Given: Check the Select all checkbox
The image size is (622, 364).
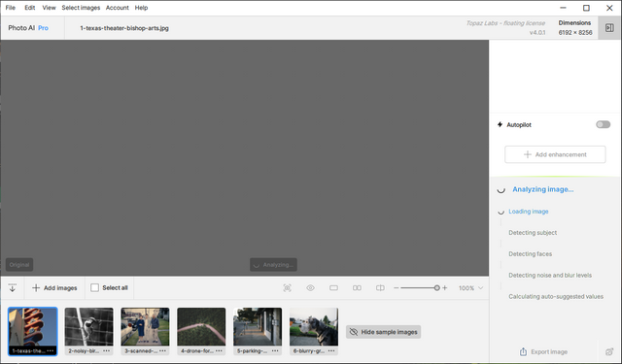Looking at the screenshot, I should click(94, 288).
